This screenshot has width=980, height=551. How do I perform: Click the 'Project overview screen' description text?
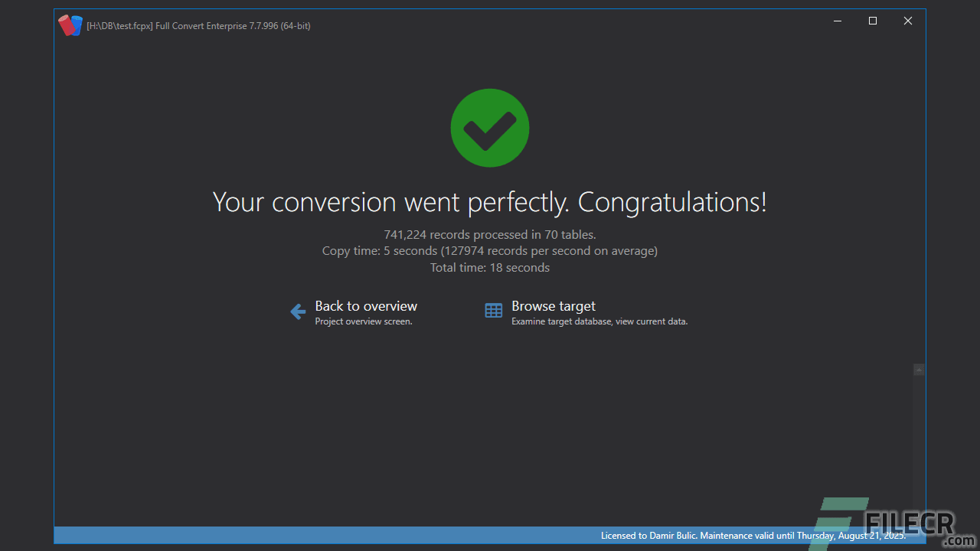(364, 321)
